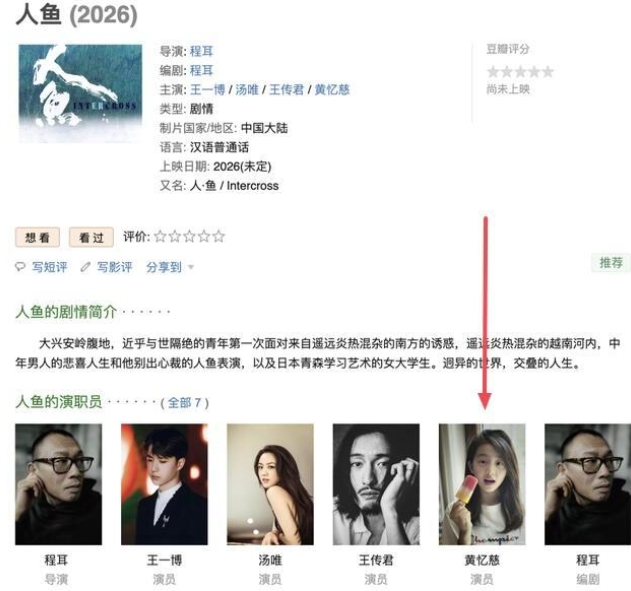Open full cast list 全部 7
The width and height of the screenshot is (631, 591).
(184, 403)
